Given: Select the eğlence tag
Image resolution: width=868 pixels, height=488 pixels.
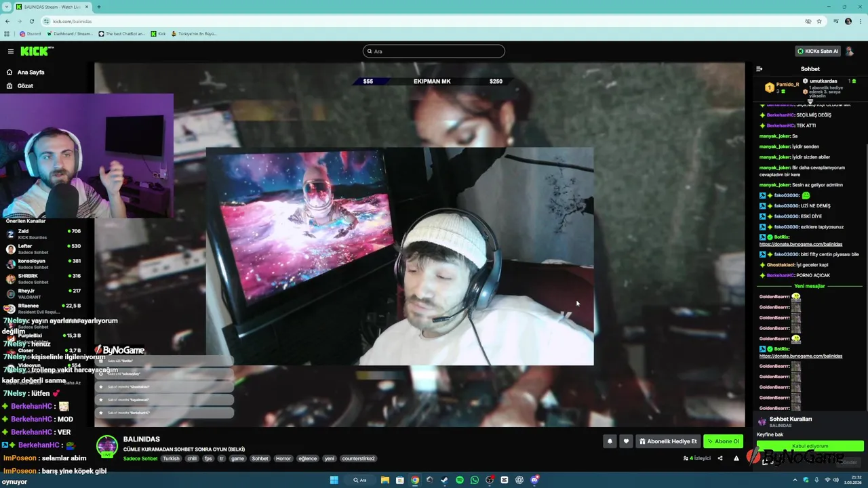Looking at the screenshot, I should pyautogui.click(x=308, y=458).
